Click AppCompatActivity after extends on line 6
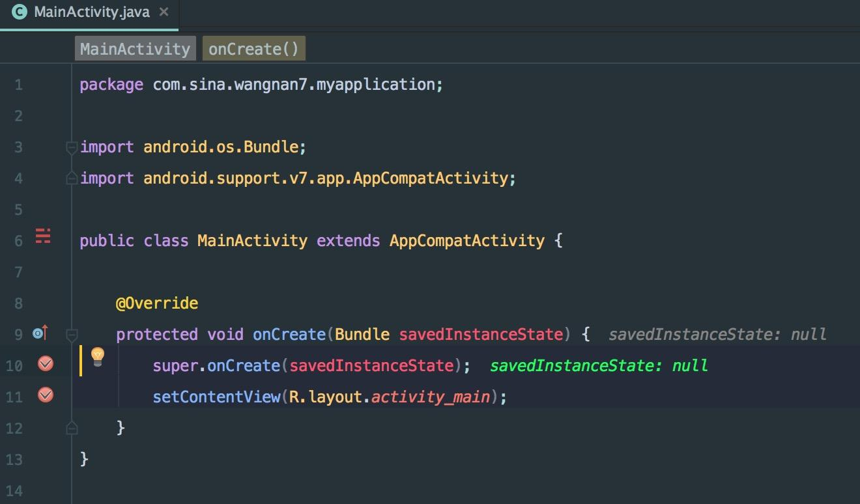Screen dimensions: 860x504 (467, 241)
